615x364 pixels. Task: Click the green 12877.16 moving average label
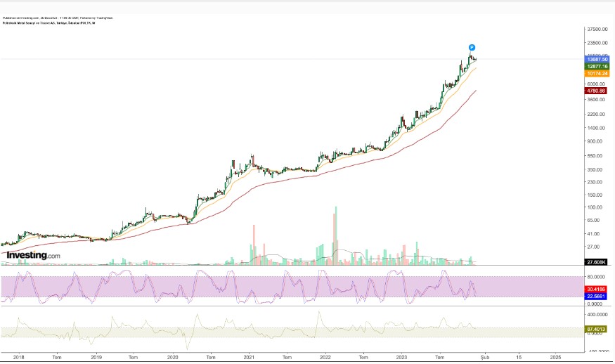click(597, 66)
